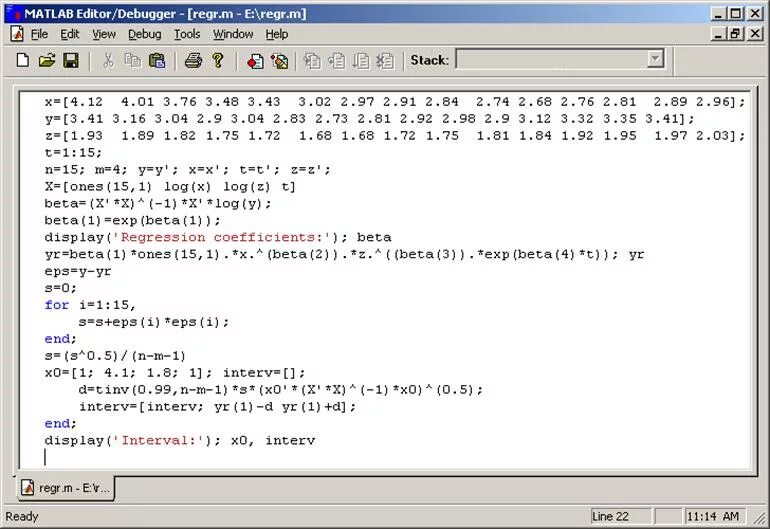The height and width of the screenshot is (529, 770).
Task: Open the Tools menu
Action: [x=187, y=34]
